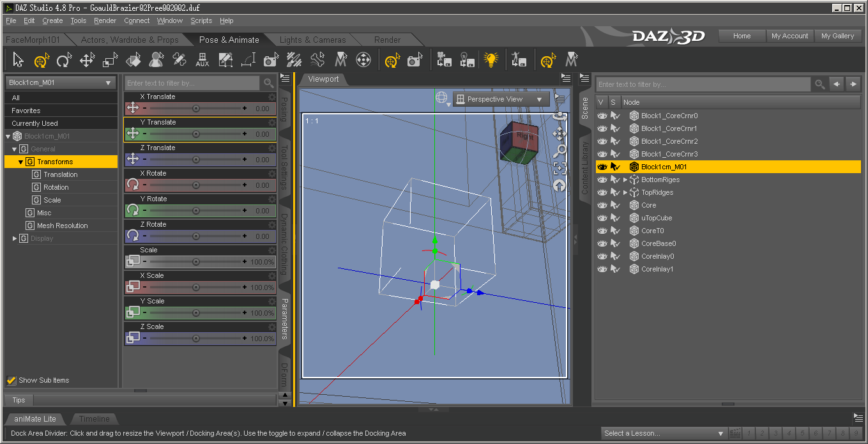Select the Node Selection arrow tool
This screenshot has width=868, height=444.
[18, 61]
